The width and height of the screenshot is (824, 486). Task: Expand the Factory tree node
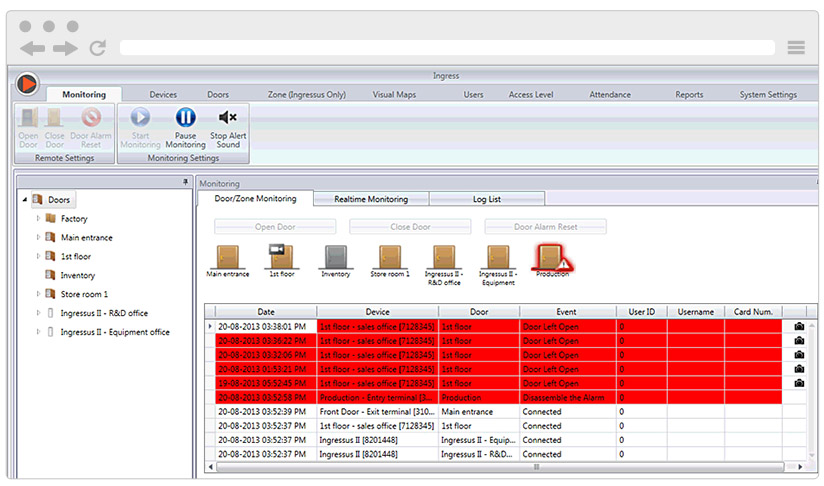coord(38,218)
